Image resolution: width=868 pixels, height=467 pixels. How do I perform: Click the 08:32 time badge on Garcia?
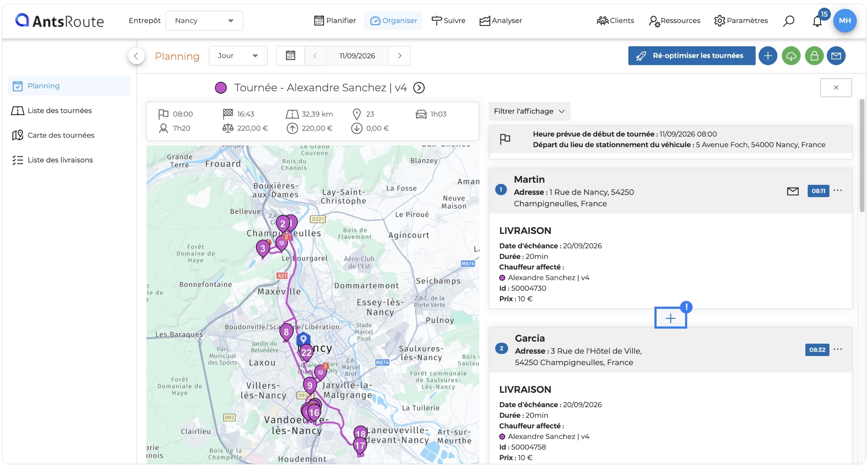point(817,350)
